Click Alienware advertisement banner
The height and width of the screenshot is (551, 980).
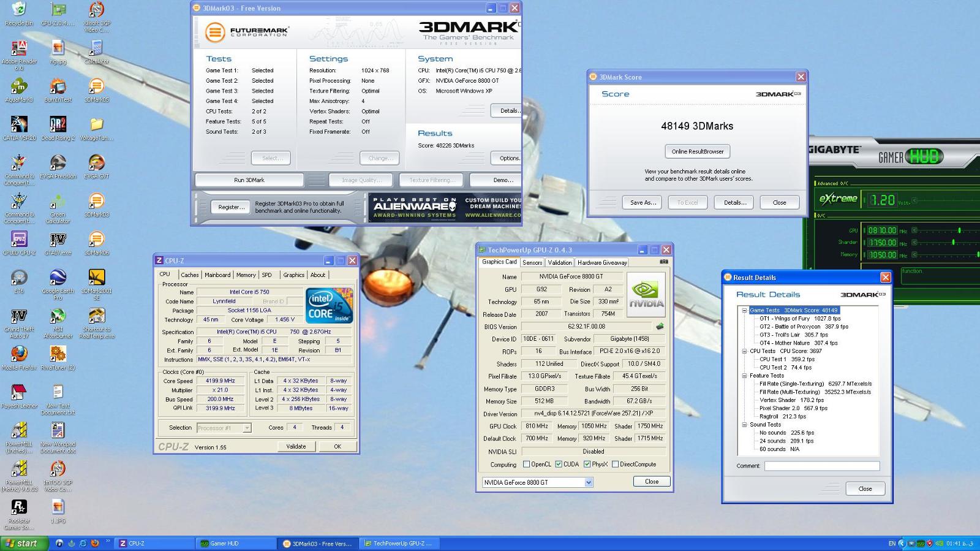[x=445, y=208]
